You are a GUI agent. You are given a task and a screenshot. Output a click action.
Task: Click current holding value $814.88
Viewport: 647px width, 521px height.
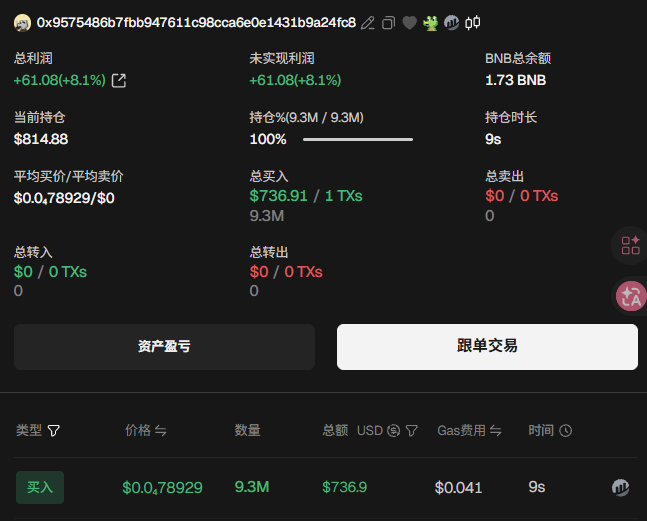(41, 139)
